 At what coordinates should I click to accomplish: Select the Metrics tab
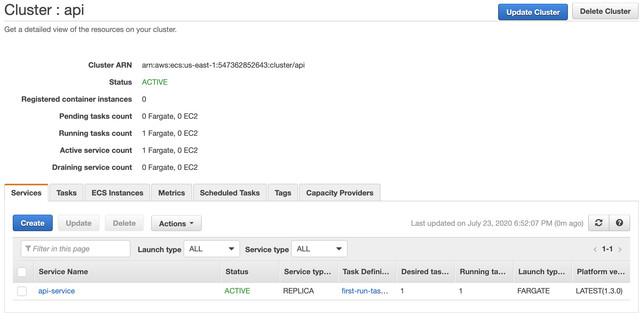coord(171,193)
